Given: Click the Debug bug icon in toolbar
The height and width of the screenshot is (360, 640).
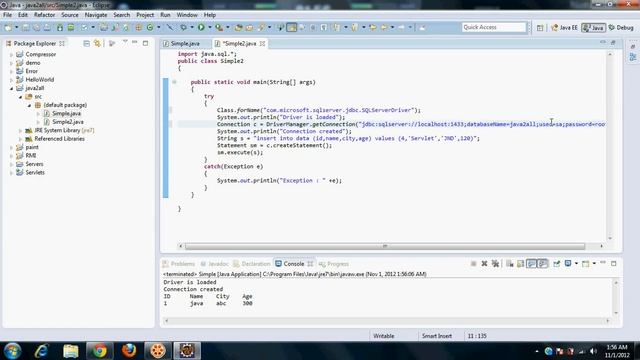Looking at the screenshot, I should pyautogui.click(x=183, y=27).
